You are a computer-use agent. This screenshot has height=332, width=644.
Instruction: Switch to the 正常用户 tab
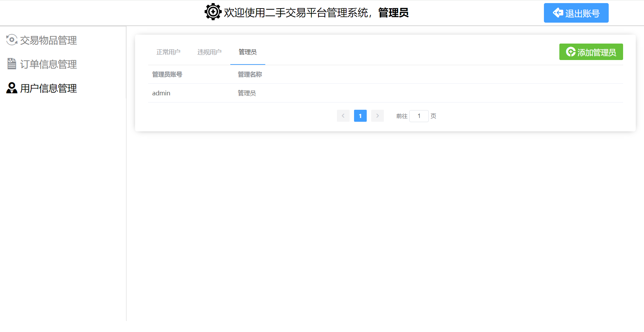tap(168, 52)
